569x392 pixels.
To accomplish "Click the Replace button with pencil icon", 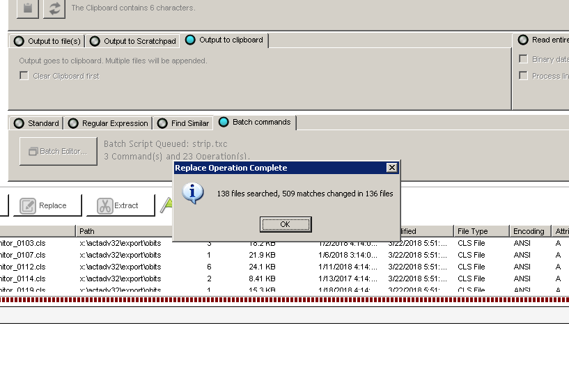I will click(47, 205).
